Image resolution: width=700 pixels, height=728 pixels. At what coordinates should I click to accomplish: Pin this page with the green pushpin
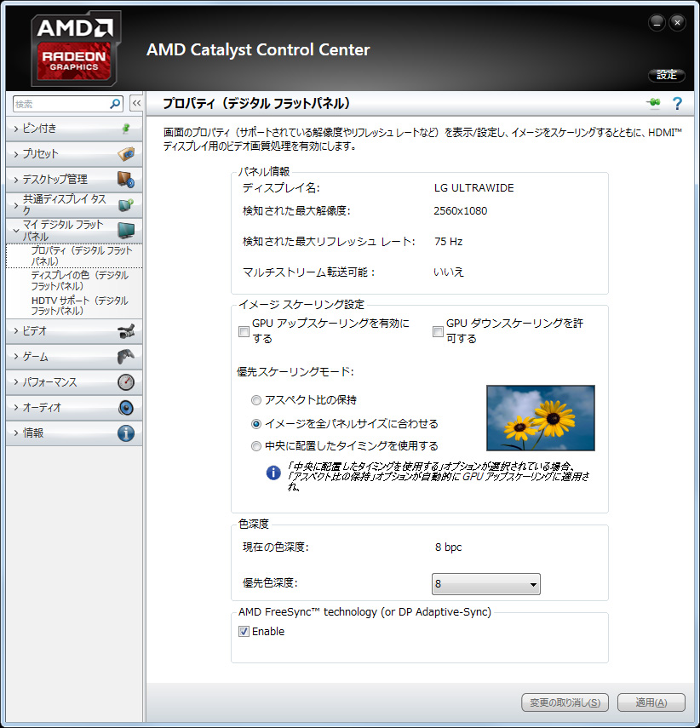point(653,103)
